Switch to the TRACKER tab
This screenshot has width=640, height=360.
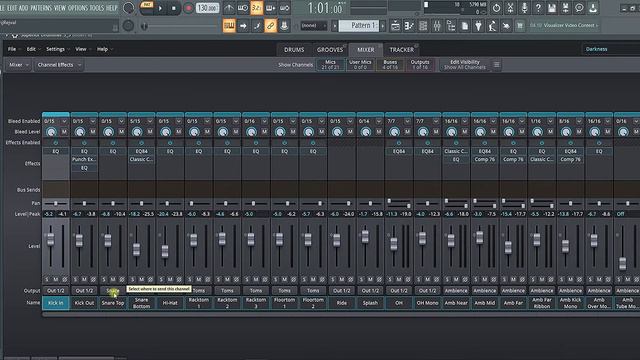click(x=402, y=50)
